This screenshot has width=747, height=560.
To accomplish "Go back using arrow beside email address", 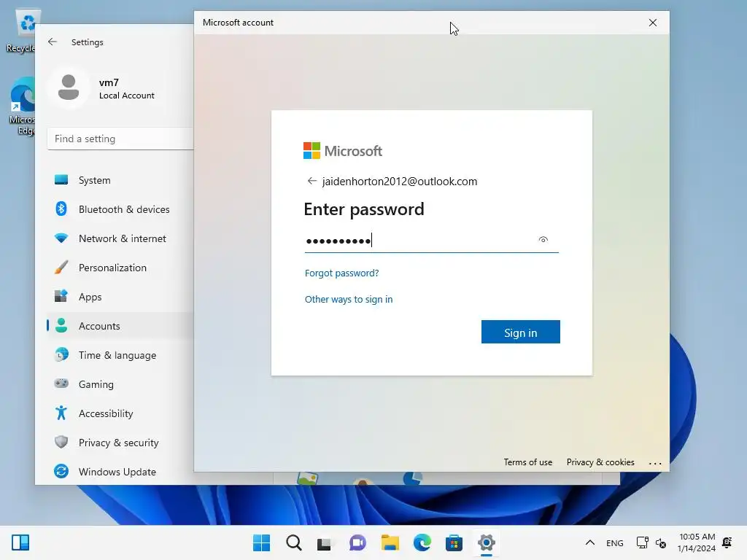I will pos(312,181).
